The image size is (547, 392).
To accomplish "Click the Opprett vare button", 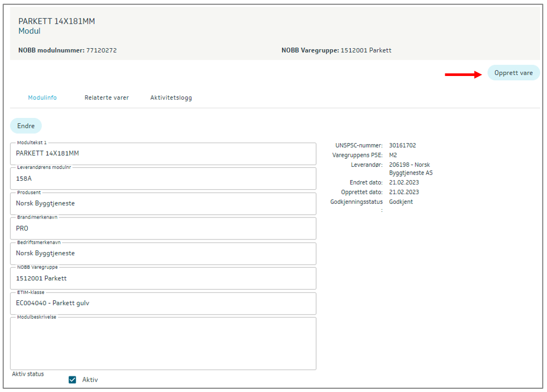I will pos(513,73).
